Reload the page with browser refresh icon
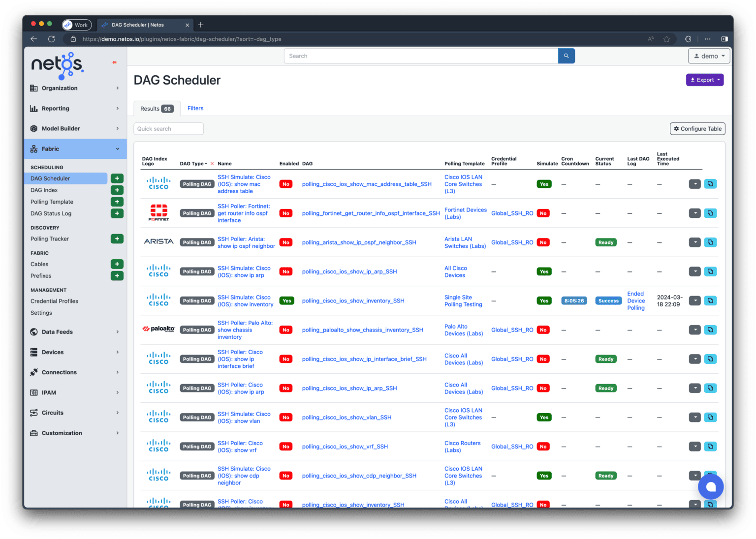 51,39
